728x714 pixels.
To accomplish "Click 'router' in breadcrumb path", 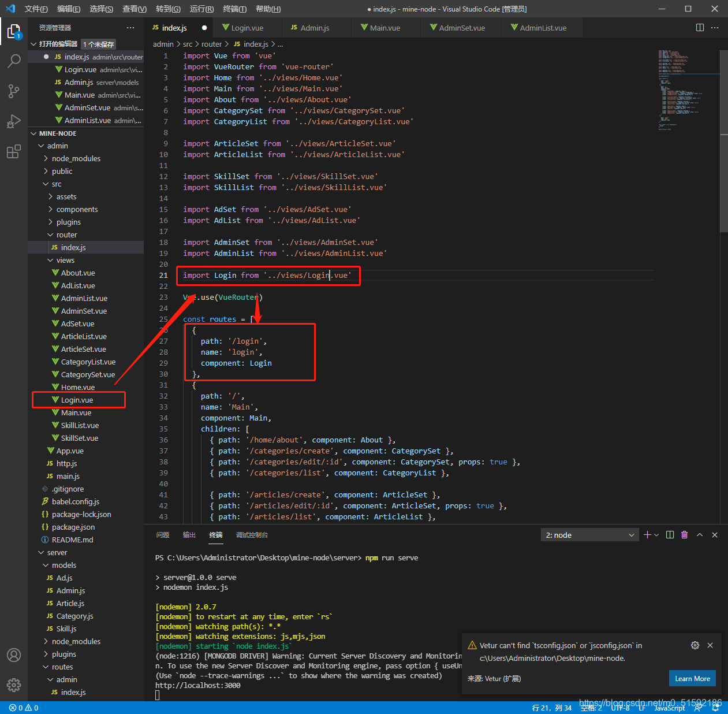I will pyautogui.click(x=211, y=44).
